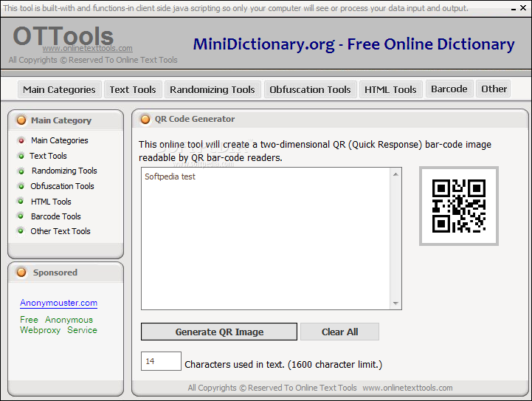Open HTML Tools in the sidebar

coord(51,202)
